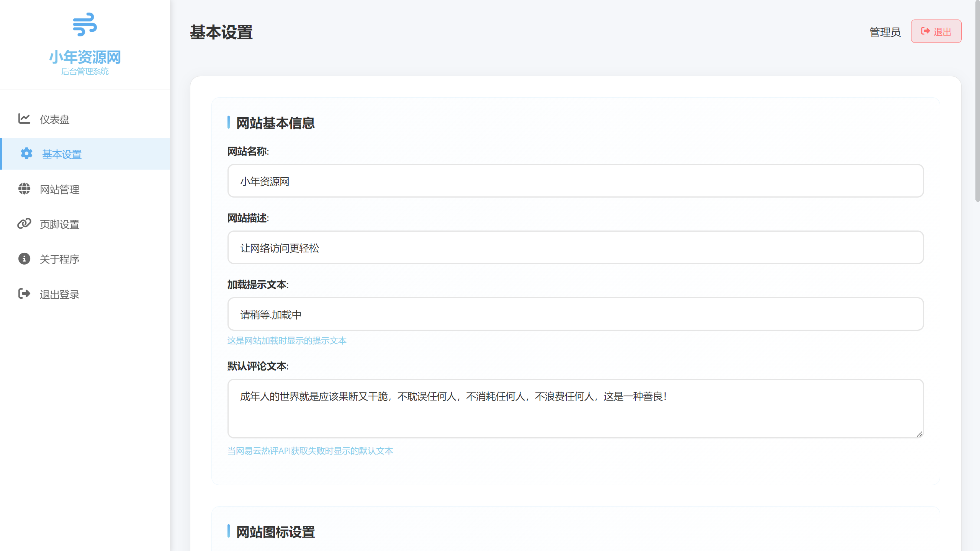Click the logout arrow icon beside 退出登录

click(x=24, y=294)
